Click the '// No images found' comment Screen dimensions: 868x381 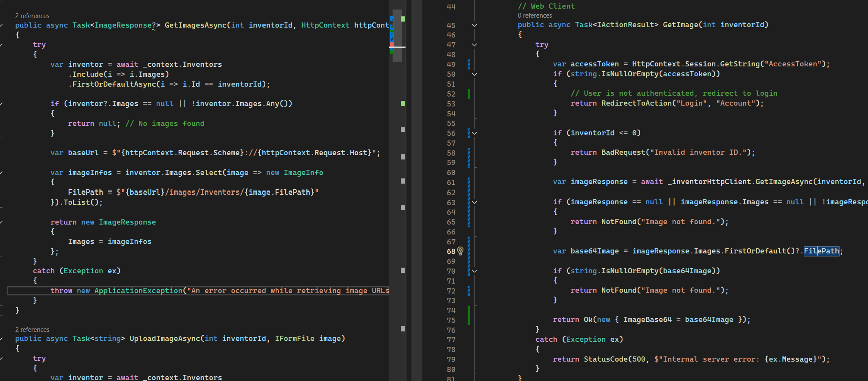pos(165,123)
